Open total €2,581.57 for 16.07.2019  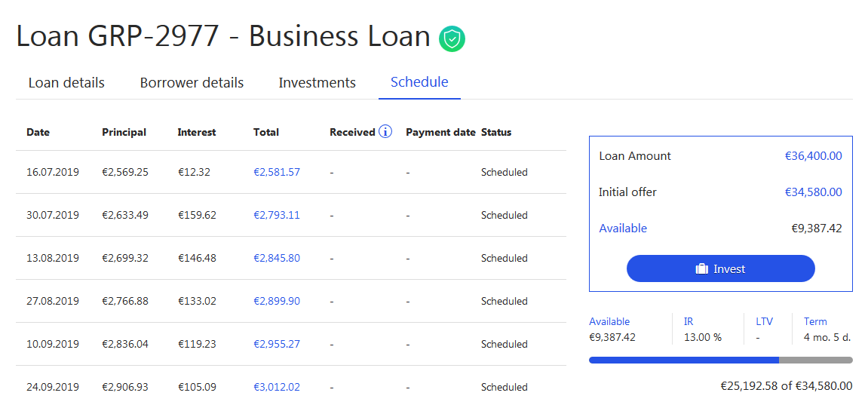277,172
